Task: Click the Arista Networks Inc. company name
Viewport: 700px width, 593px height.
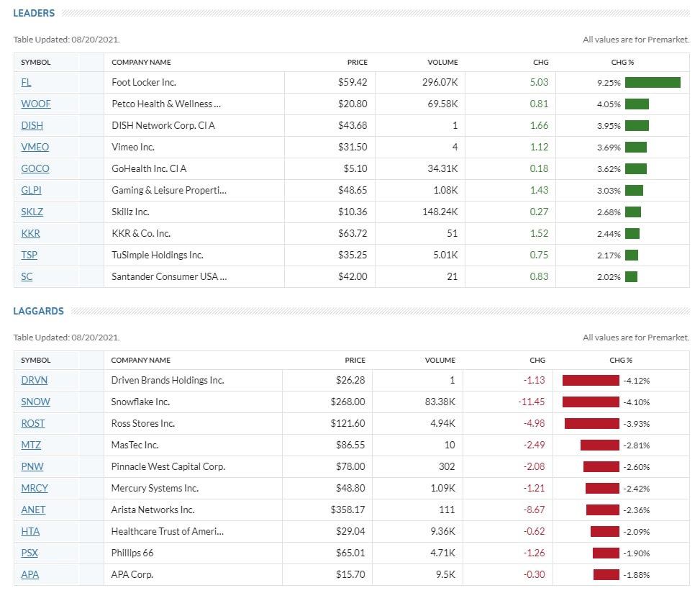Action: pyautogui.click(x=153, y=510)
